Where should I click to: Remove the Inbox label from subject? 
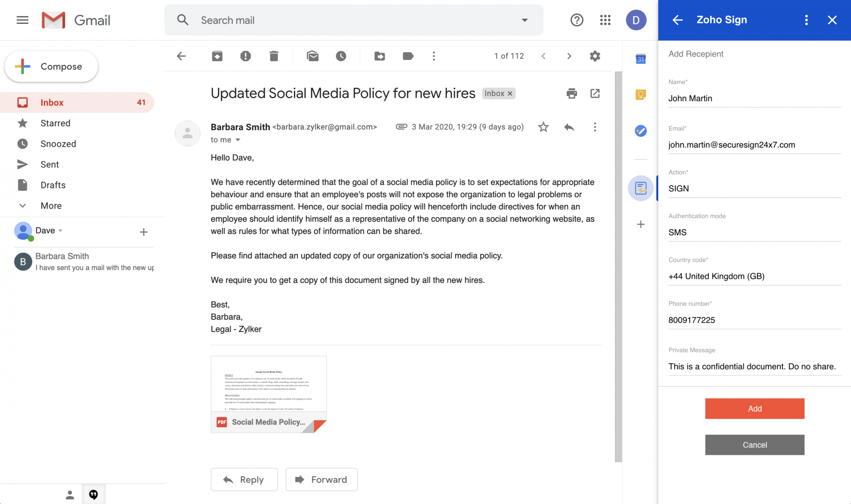[x=510, y=94]
